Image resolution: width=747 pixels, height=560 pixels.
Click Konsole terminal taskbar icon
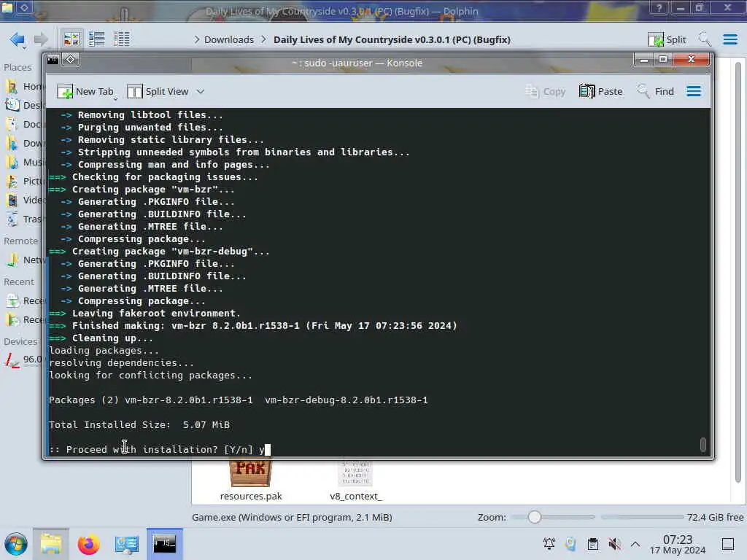click(x=164, y=544)
